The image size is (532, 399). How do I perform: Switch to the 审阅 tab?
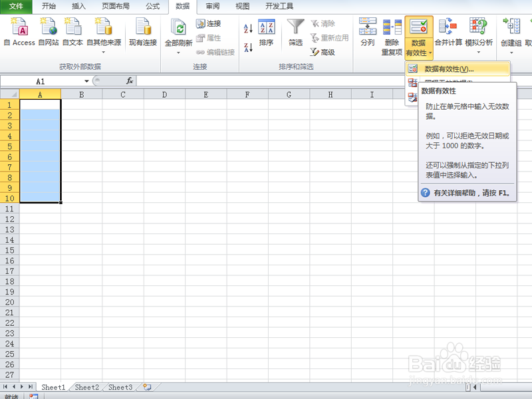(x=213, y=6)
